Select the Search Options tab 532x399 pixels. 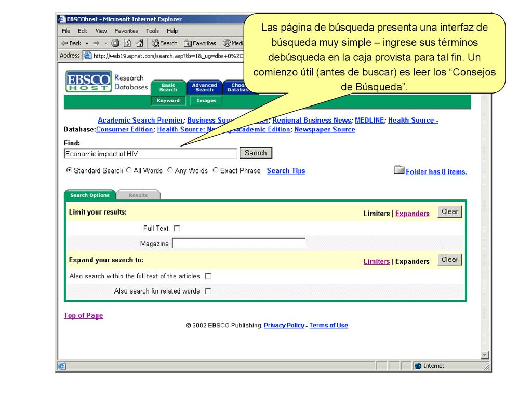(x=89, y=195)
